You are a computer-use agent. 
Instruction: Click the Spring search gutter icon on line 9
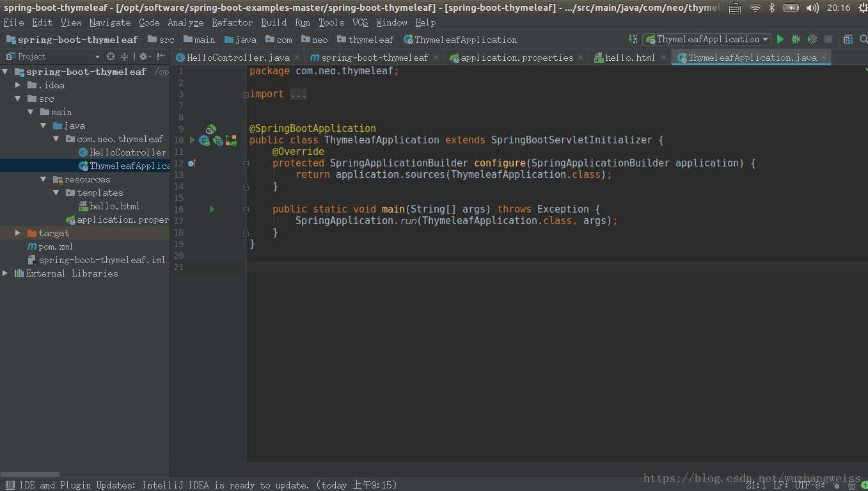pyautogui.click(x=210, y=129)
